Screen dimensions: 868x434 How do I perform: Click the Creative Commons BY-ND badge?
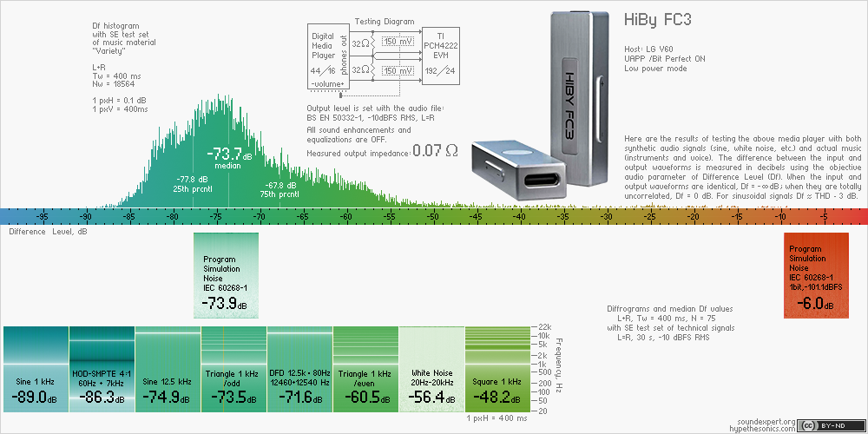pos(831,425)
